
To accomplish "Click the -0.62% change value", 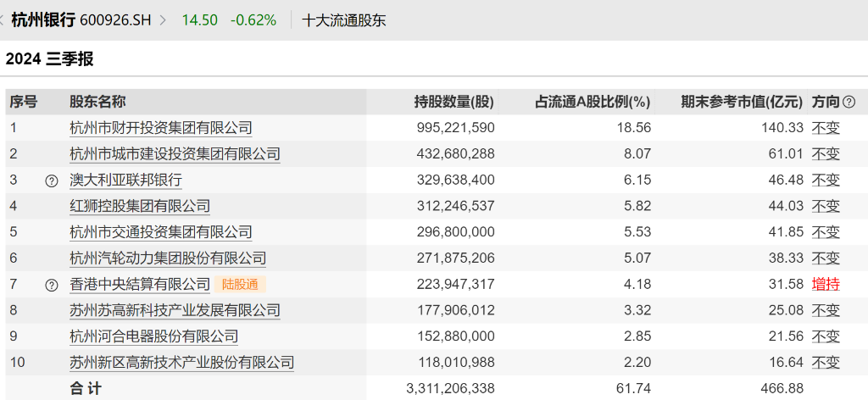I will pyautogui.click(x=253, y=20).
